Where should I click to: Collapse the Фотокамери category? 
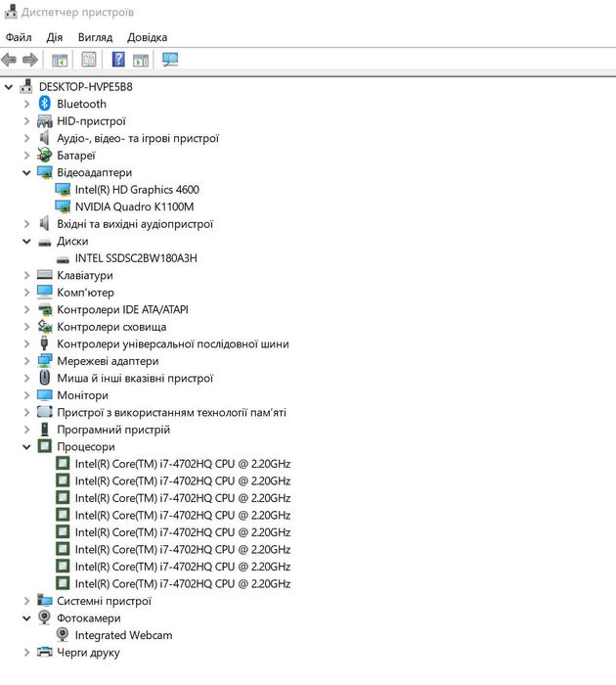point(26,618)
